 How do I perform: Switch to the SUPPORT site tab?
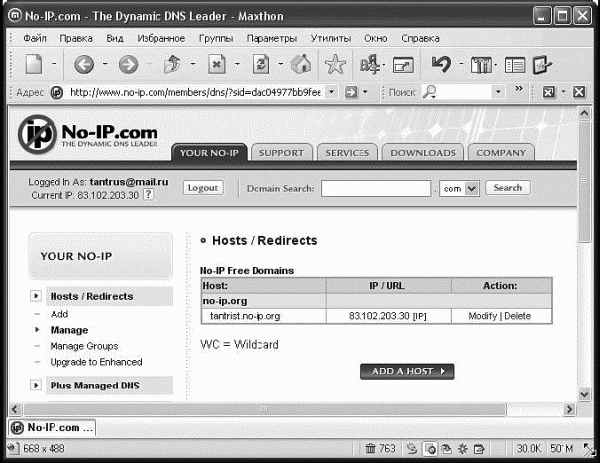[282, 153]
